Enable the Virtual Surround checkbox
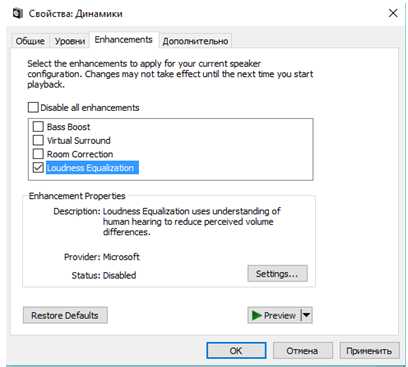 pos(38,140)
